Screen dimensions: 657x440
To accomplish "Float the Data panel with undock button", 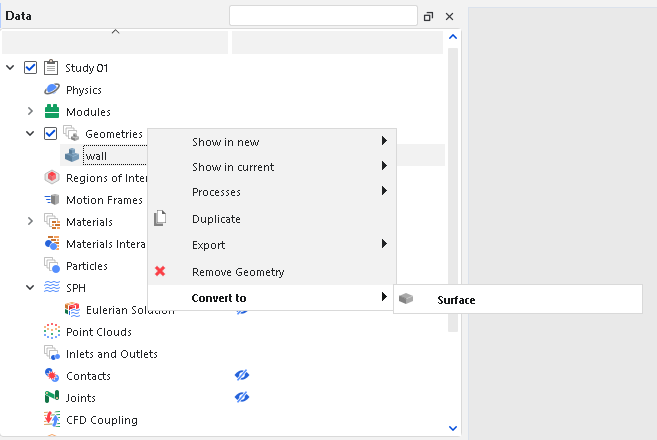I will pos(429,17).
